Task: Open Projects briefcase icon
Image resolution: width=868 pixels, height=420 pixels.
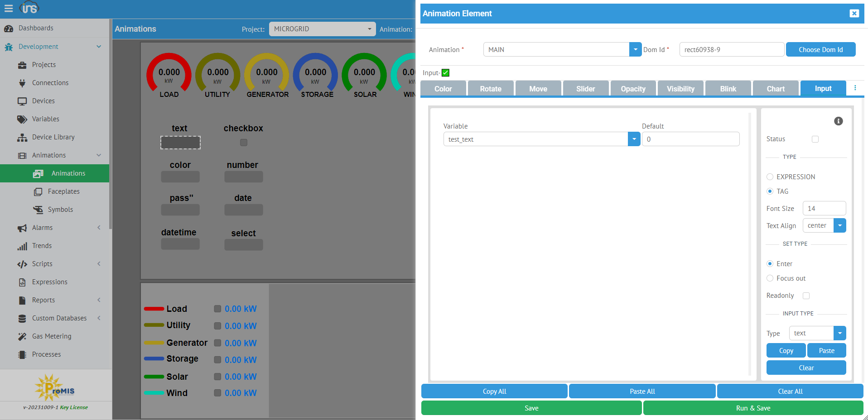Action: pyautogui.click(x=22, y=65)
